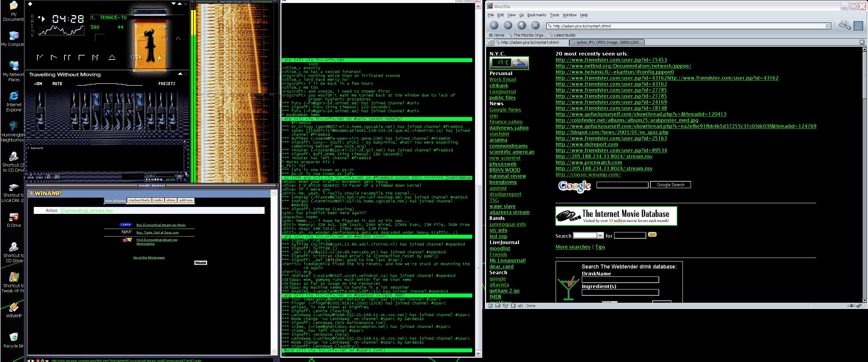Open the URL bar history dropdown
The width and height of the screenshot is (868, 362).
[828, 26]
